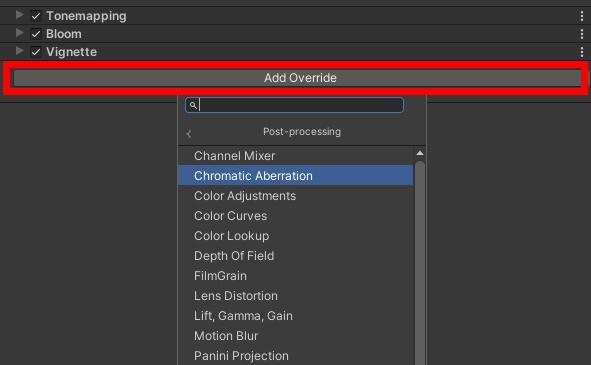Select Depth Of Field override
This screenshot has width=591, height=365.
[x=296, y=256]
